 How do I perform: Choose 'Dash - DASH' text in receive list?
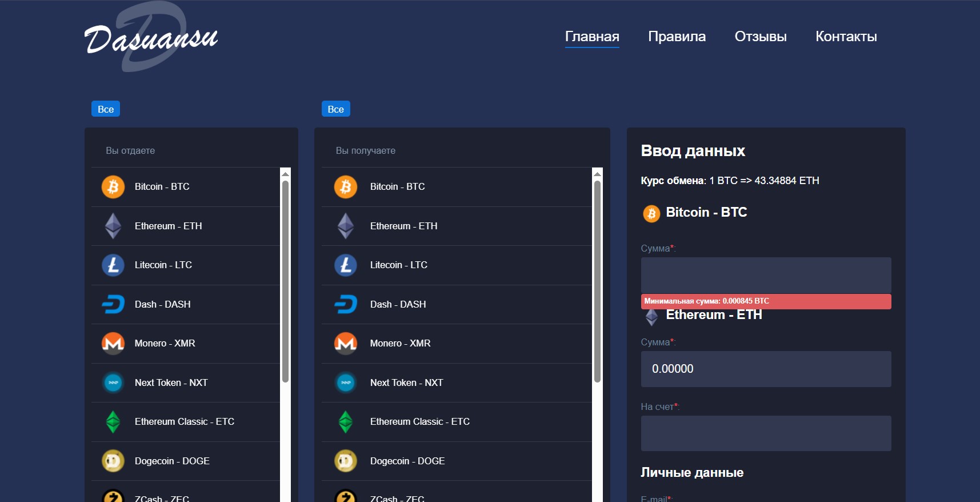tap(398, 304)
